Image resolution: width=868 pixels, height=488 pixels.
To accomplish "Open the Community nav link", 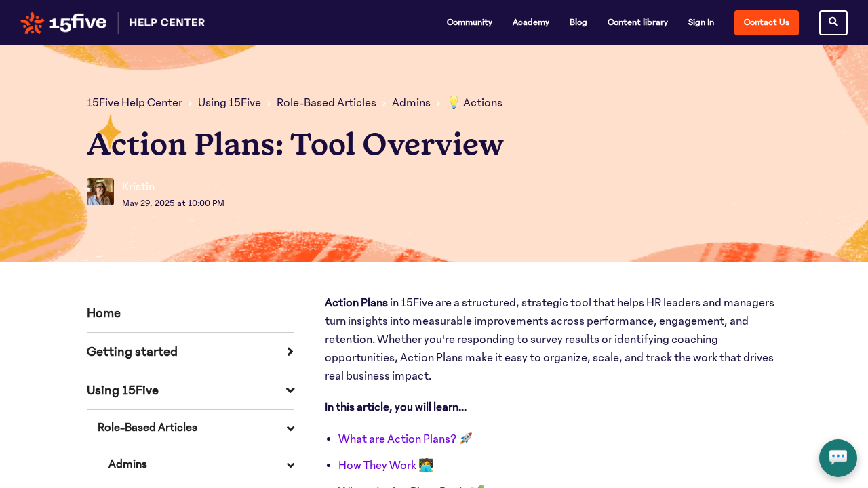I will click(469, 22).
